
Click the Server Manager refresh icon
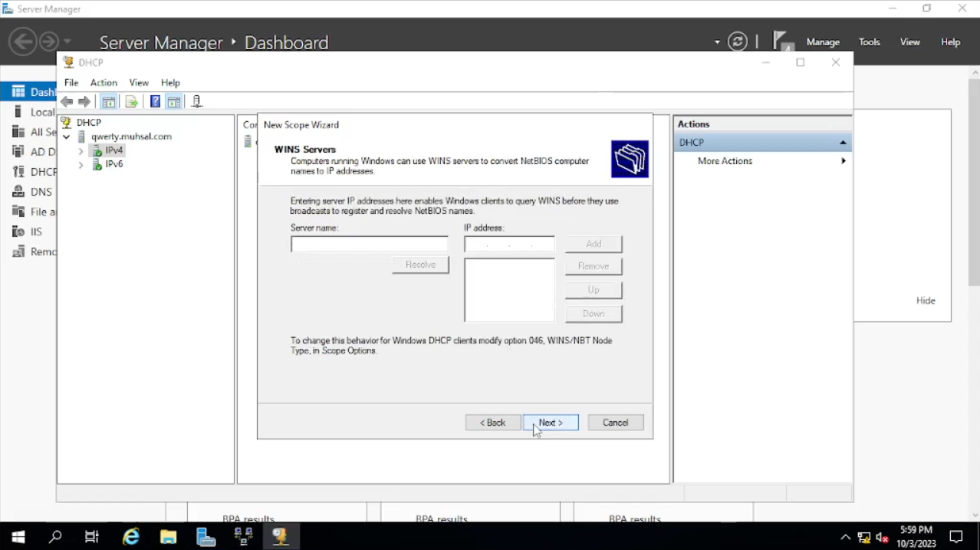(x=738, y=42)
